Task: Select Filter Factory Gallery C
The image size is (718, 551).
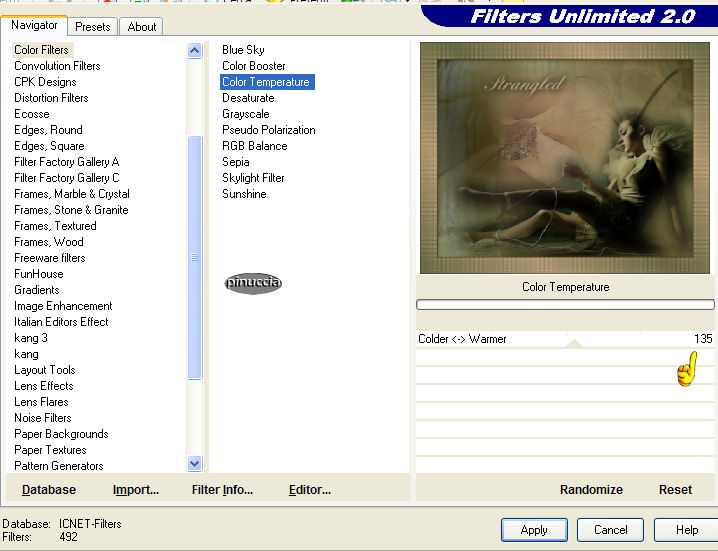Action: click(x=67, y=178)
